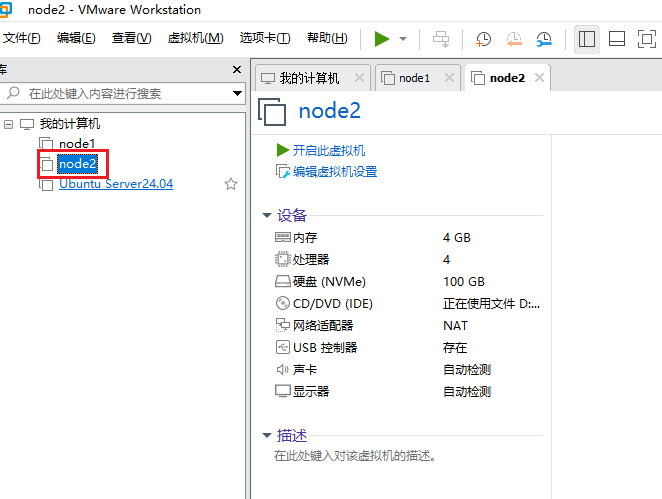The height and width of the screenshot is (499, 662).
Task: Collapse the 描述 section
Action: point(267,435)
